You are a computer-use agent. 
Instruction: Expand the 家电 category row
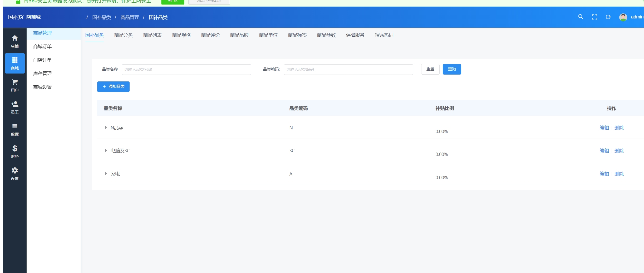pos(106,174)
